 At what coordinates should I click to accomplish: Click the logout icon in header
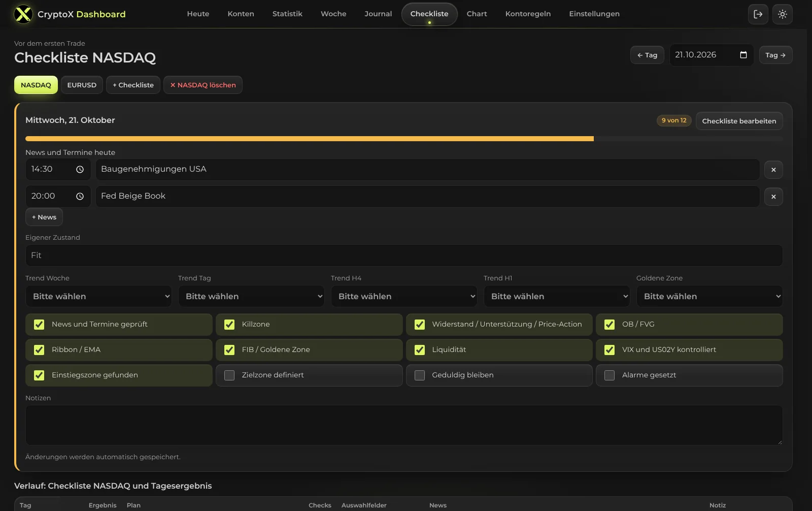click(x=758, y=14)
